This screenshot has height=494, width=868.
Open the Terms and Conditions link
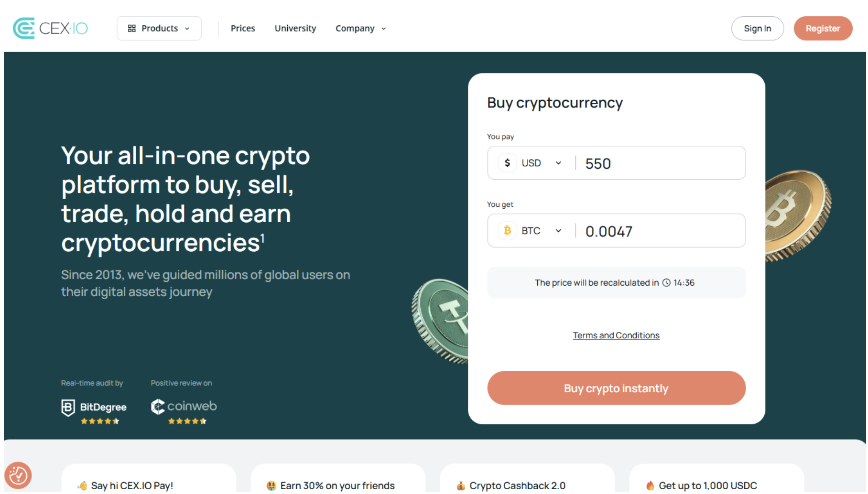coord(616,335)
